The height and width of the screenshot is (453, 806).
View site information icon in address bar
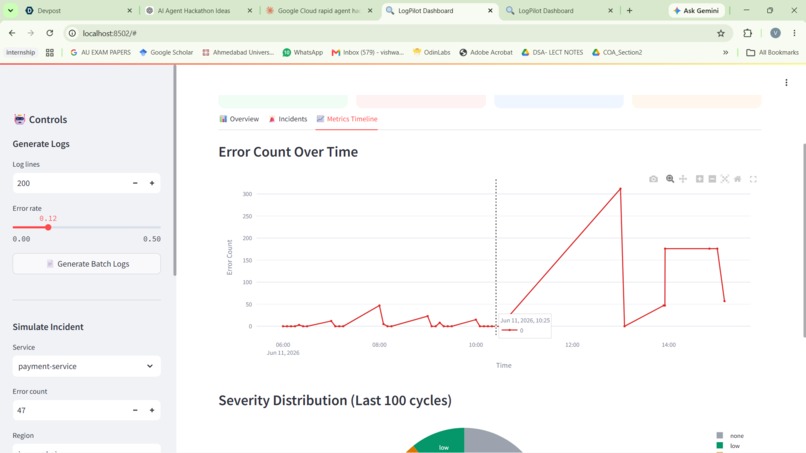(x=72, y=33)
